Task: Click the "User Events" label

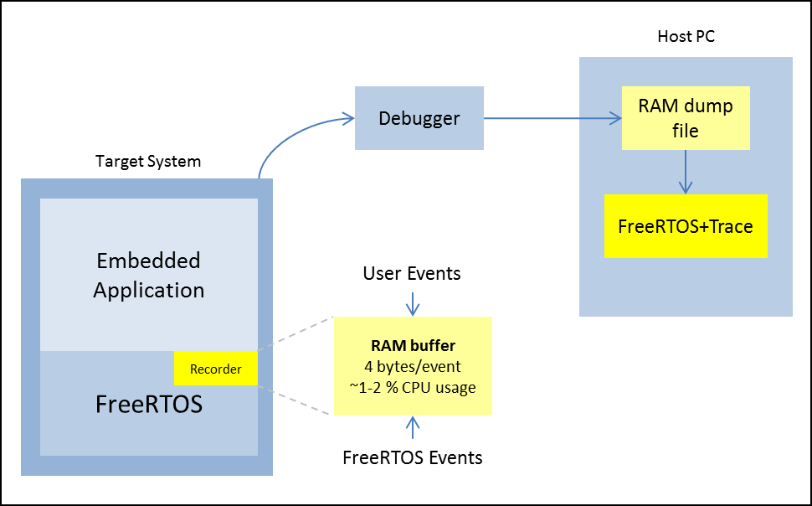Action: (412, 273)
